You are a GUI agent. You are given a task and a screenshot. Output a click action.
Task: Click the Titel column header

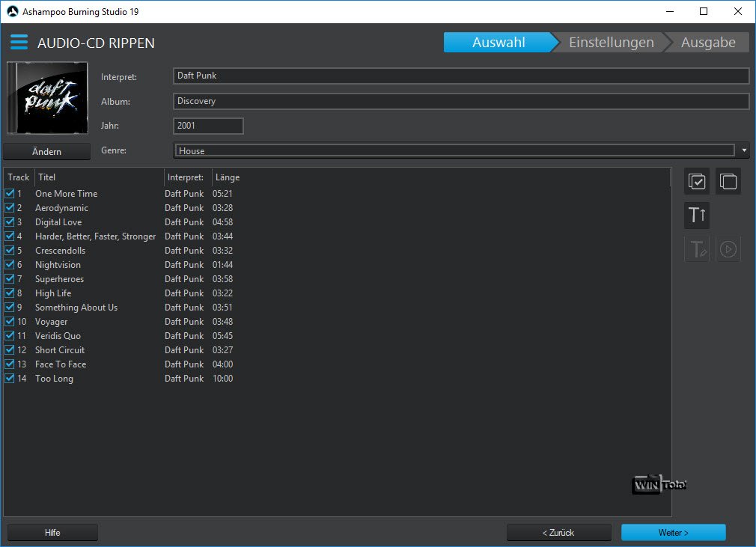pos(99,177)
